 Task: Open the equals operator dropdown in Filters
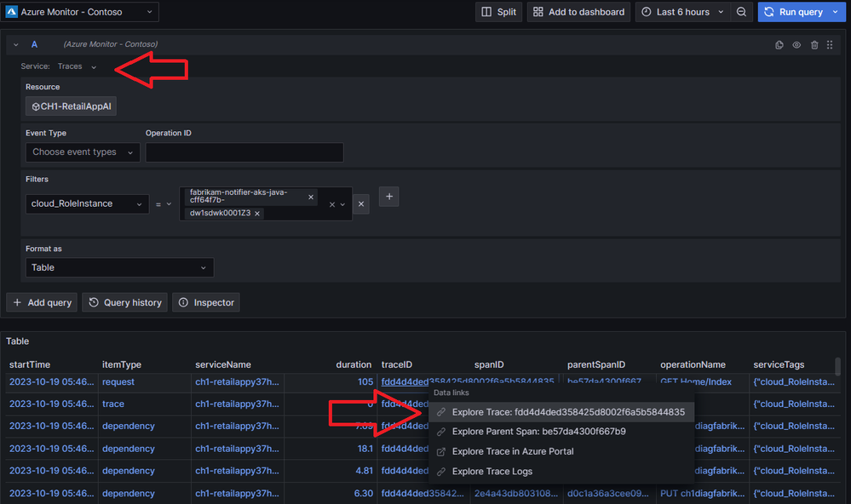click(164, 204)
